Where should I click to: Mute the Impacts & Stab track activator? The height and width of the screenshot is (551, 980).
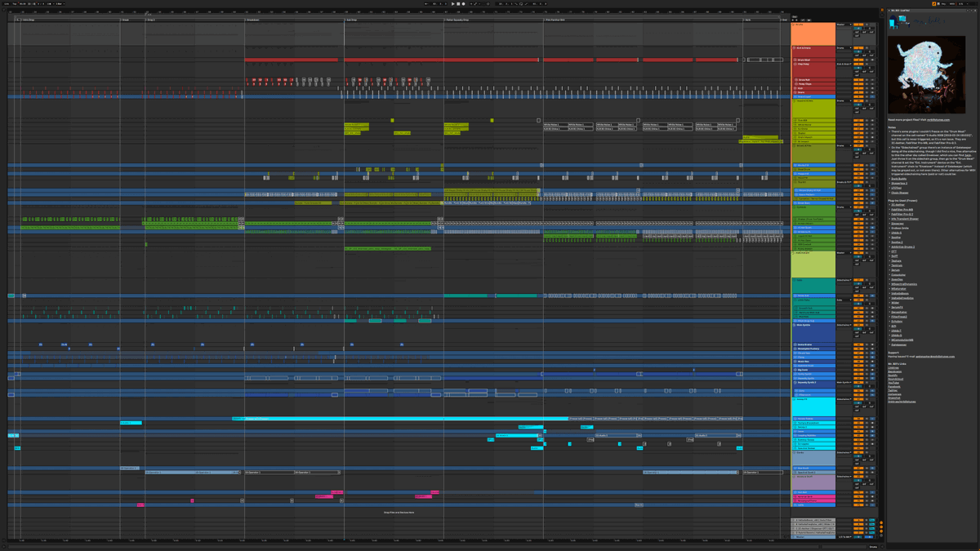pyautogui.click(x=858, y=100)
